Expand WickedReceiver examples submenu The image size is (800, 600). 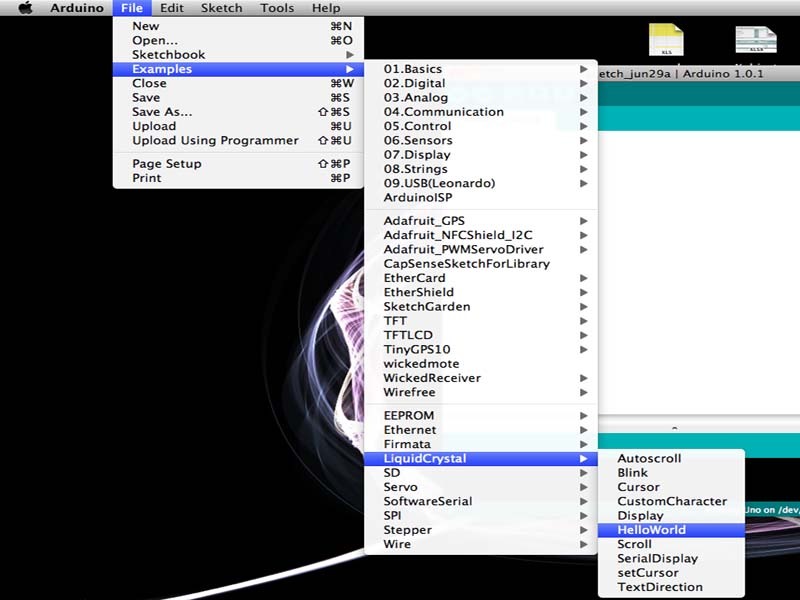pos(481,378)
